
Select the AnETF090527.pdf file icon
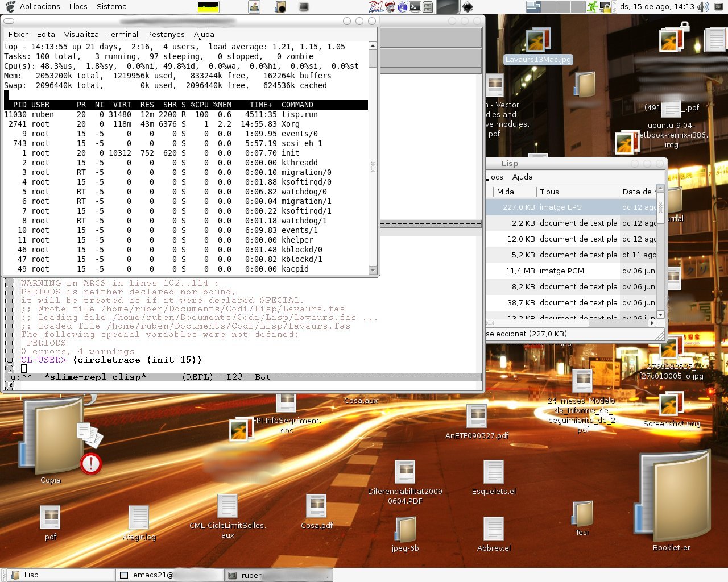click(x=477, y=416)
